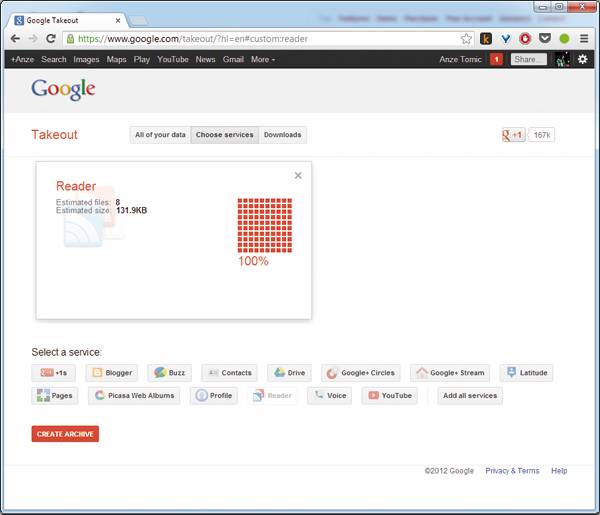Viewport: 600px width, 515px height.
Task: Add the Drive service
Action: pos(289,373)
